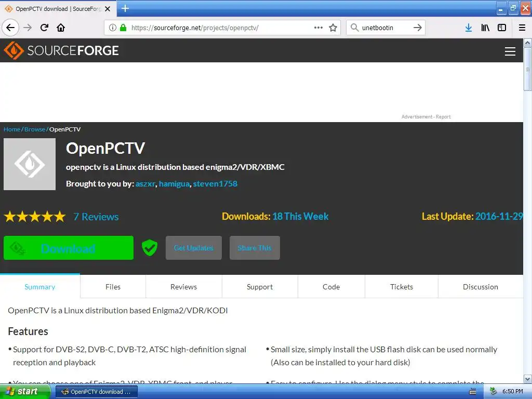Open page actions three-dots menu
This screenshot has height=399, width=532.
pos(318,28)
